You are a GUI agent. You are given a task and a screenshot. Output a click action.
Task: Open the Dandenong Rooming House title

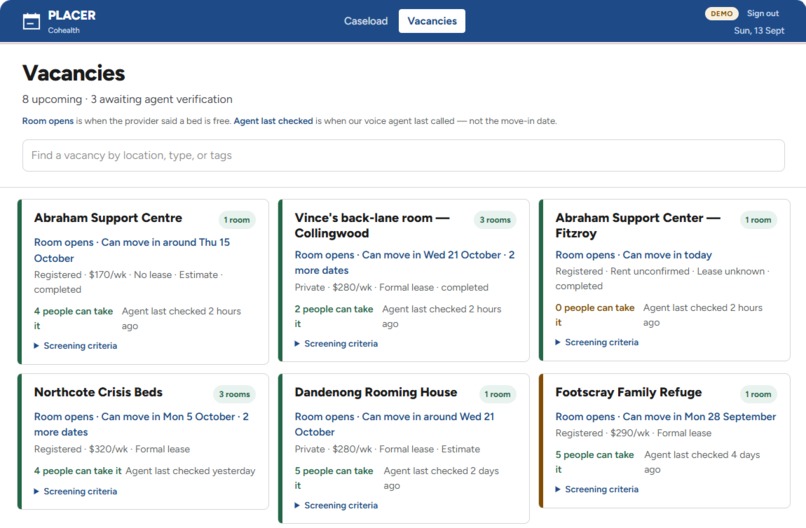376,392
